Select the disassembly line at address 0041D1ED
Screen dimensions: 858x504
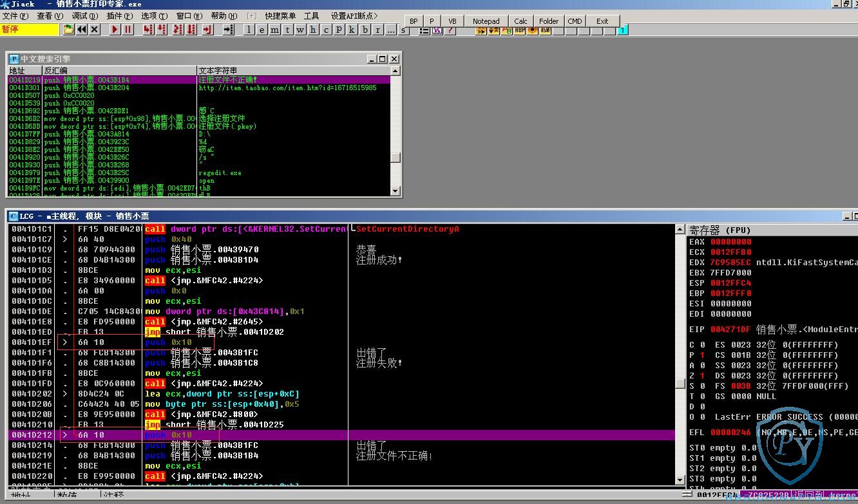[x=342, y=331]
